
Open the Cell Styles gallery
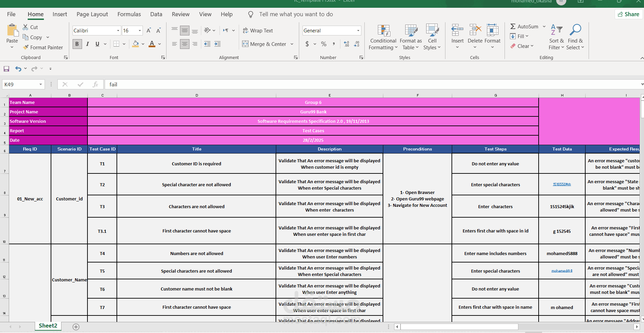[x=432, y=37]
